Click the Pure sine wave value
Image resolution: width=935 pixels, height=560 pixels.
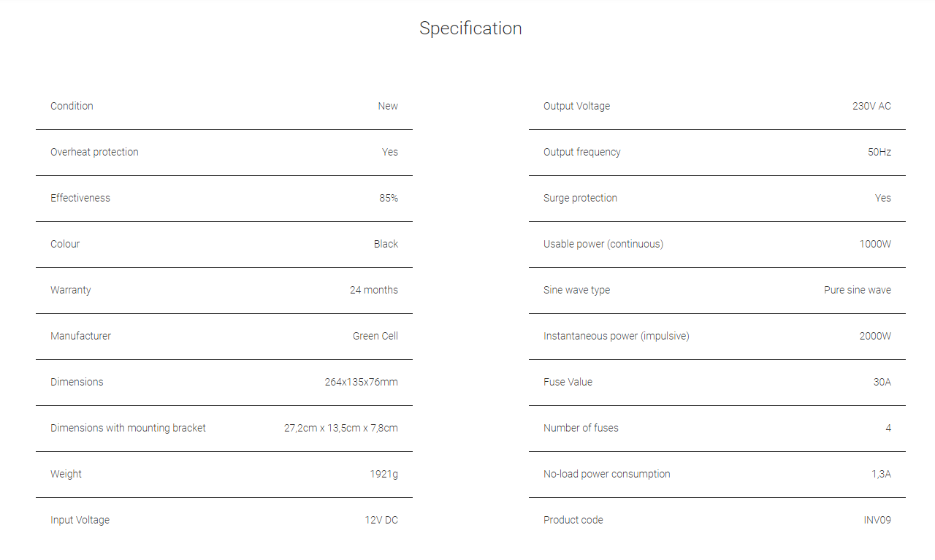(x=858, y=290)
